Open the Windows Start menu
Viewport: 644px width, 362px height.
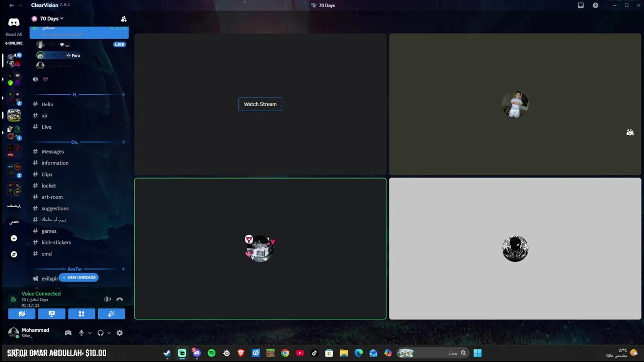coord(477,353)
